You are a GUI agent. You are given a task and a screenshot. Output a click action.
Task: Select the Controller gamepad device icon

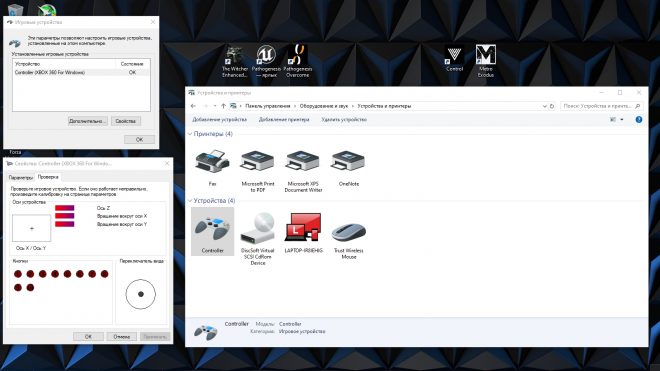[x=212, y=231]
